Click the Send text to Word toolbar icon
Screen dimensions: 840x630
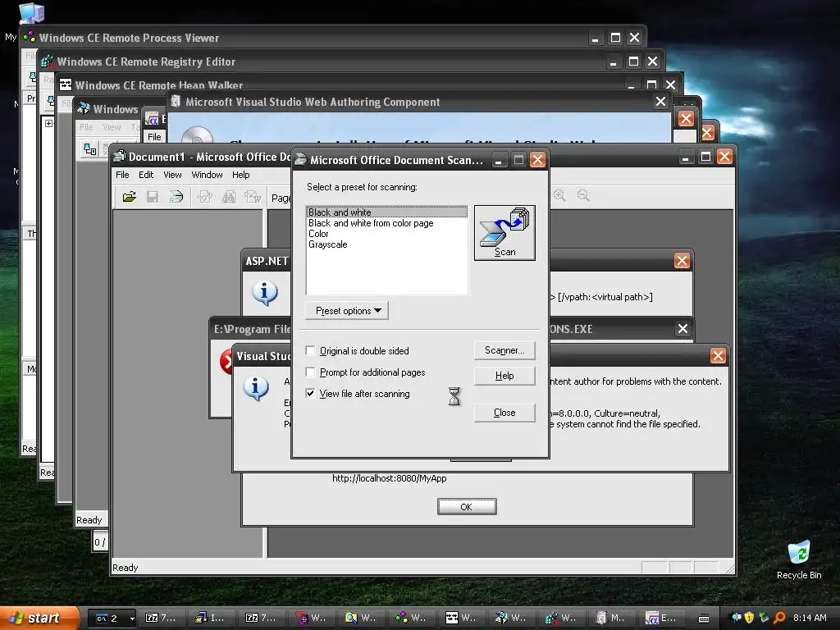[x=253, y=197]
